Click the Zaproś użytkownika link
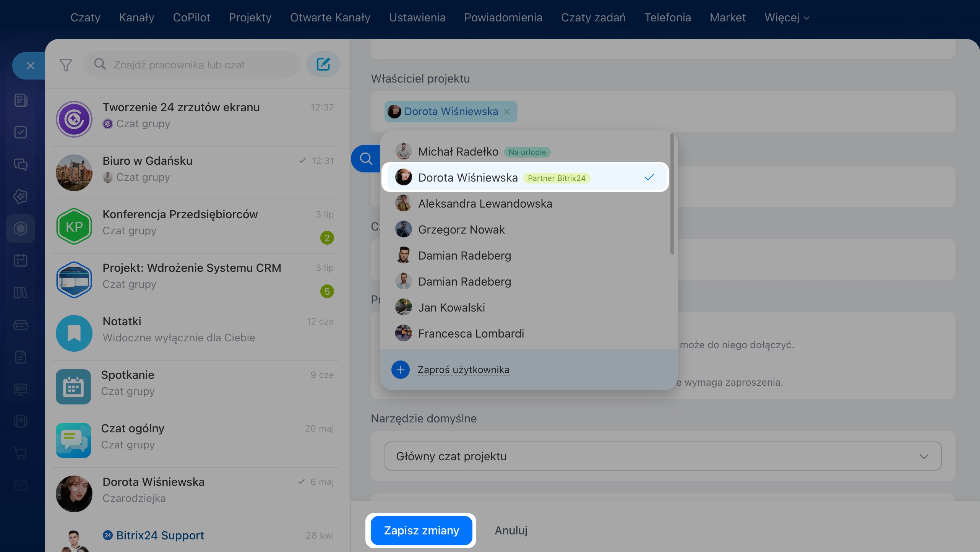This screenshot has width=980, height=552. [x=463, y=370]
